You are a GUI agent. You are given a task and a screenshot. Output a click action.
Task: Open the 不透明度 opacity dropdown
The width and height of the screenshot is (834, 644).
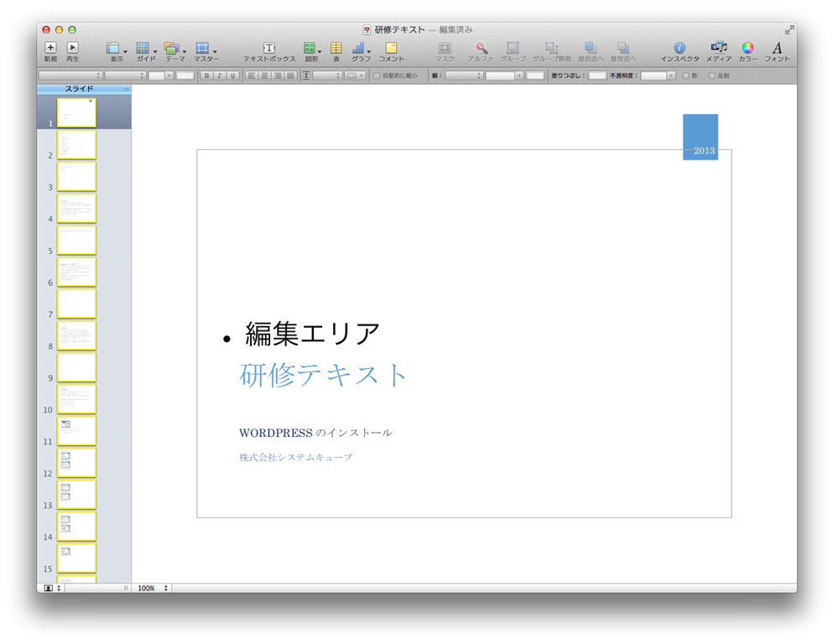pos(658,76)
